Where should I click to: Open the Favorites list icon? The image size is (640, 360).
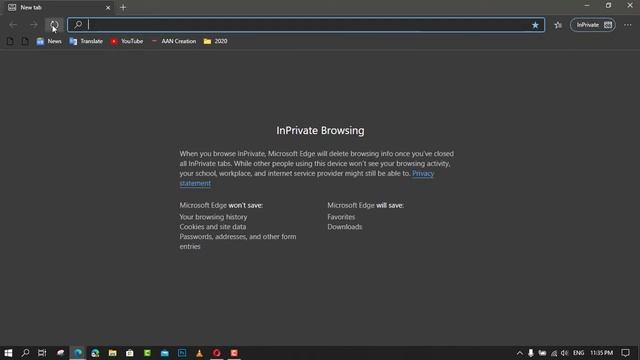tap(558, 25)
